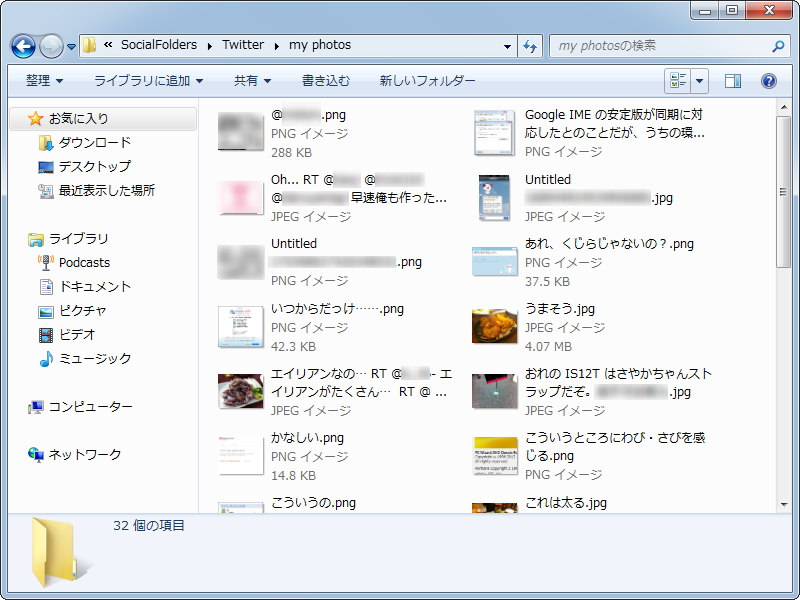
Task: Open the view options dropdown arrow
Action: 700,80
